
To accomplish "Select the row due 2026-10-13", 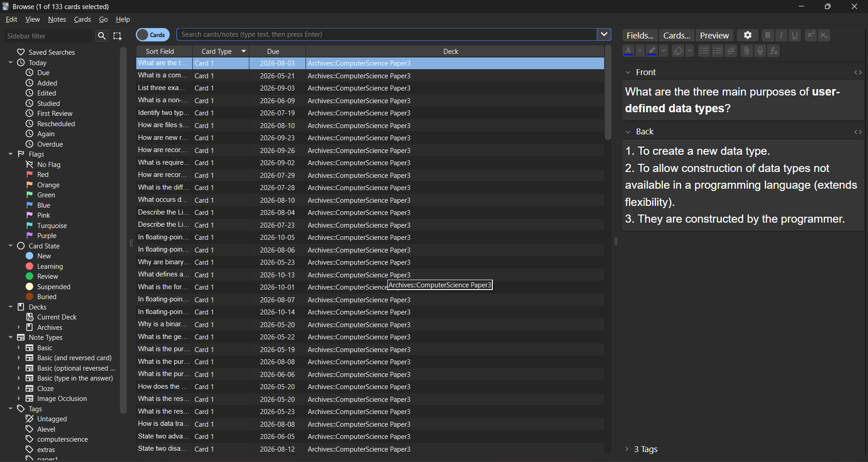I will point(370,275).
